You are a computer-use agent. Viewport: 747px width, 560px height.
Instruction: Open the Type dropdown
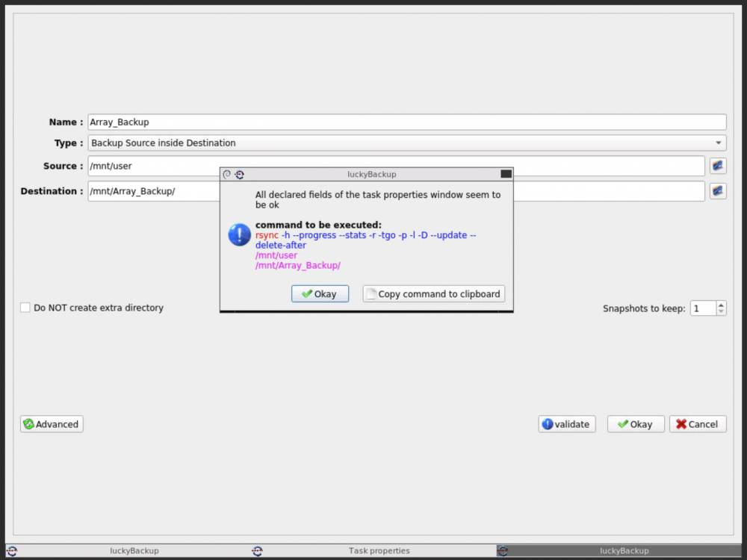point(407,143)
